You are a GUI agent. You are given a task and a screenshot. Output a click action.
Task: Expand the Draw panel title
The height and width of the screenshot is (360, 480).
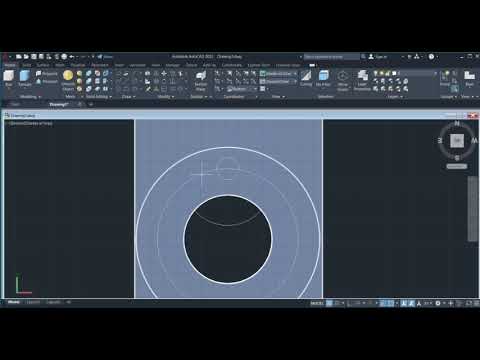pos(128,97)
